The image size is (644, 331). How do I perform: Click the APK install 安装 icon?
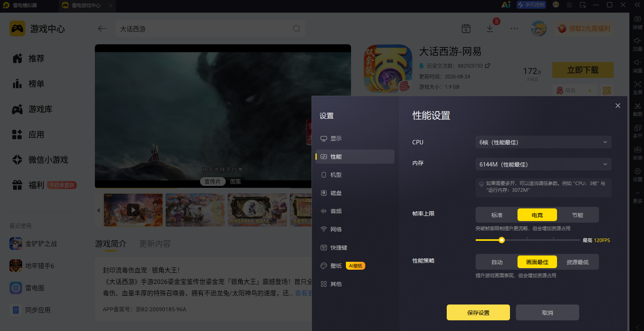[x=637, y=152]
